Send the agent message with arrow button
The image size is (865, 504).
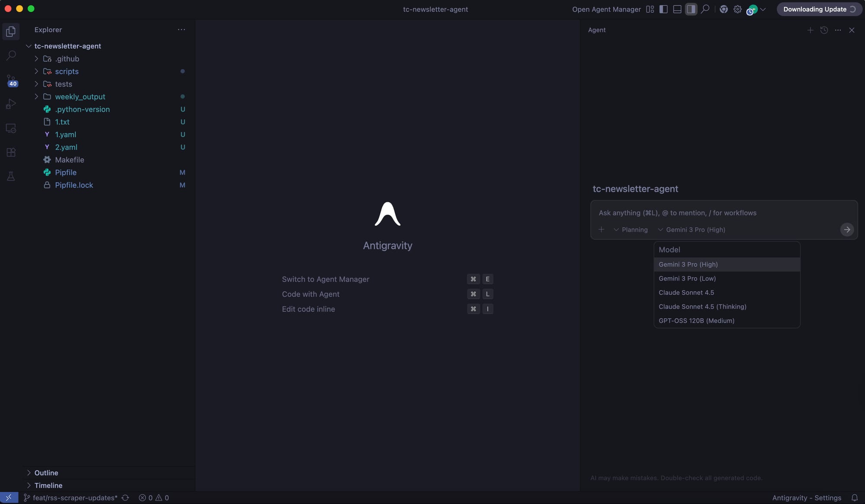click(x=846, y=230)
